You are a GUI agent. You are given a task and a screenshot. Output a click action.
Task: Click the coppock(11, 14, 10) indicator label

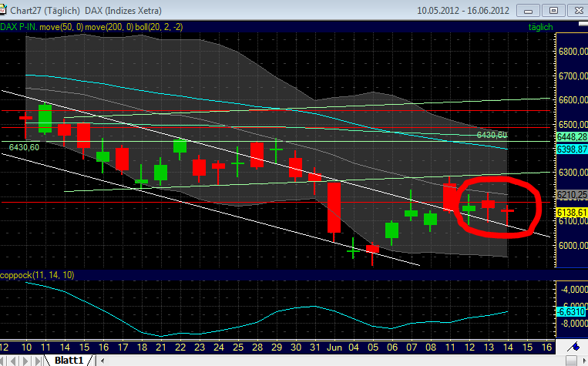coord(37,275)
